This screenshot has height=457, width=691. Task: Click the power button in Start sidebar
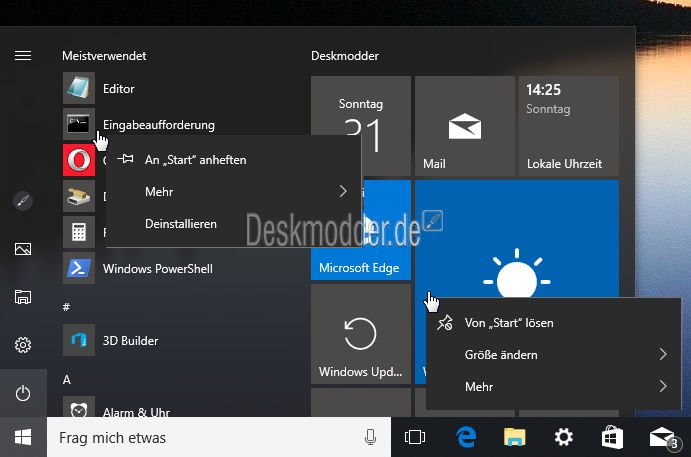tap(23, 393)
